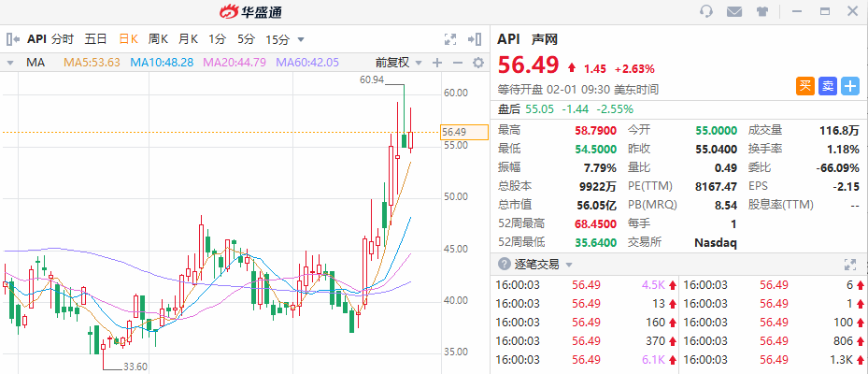868x374 pixels.
Task: Open the mail messages icon
Action: click(734, 11)
